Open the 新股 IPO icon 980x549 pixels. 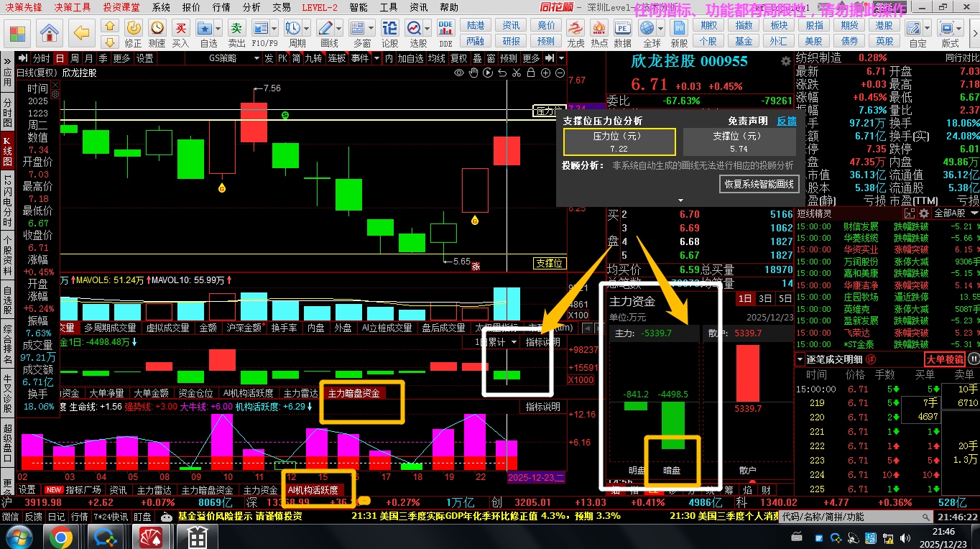tap(678, 28)
